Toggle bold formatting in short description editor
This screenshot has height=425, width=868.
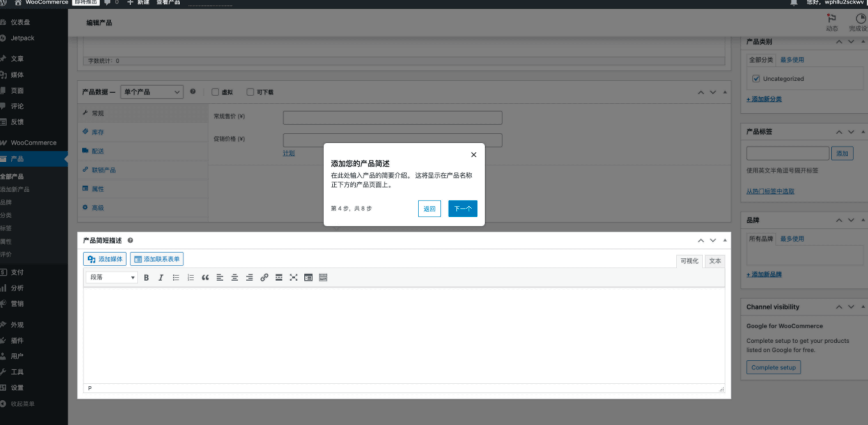(146, 277)
